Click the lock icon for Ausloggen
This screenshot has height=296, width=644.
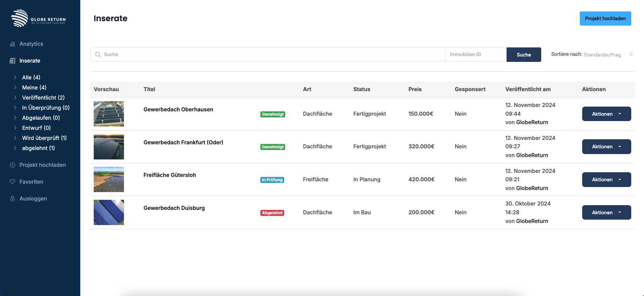click(x=12, y=198)
